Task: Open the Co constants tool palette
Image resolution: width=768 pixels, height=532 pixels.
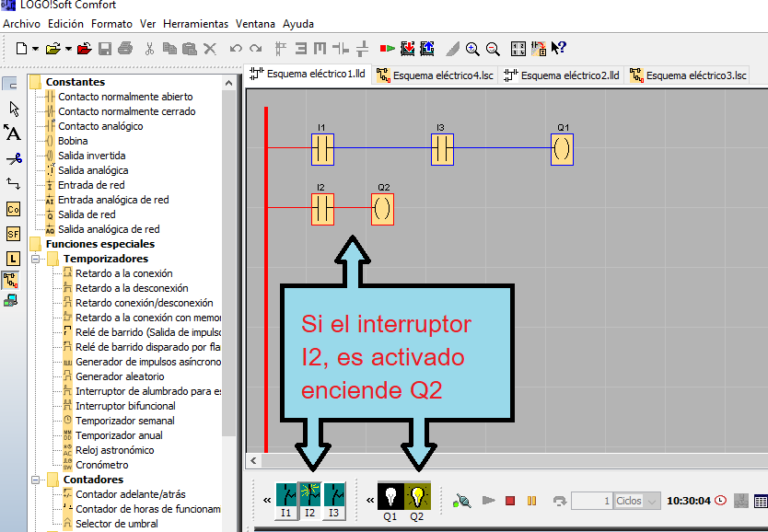Action: (x=13, y=208)
